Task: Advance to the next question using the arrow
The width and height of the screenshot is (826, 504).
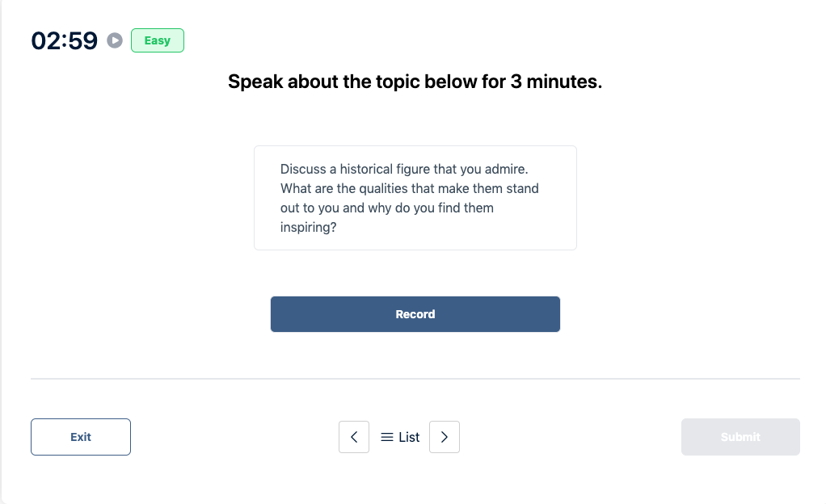Action: (x=445, y=437)
